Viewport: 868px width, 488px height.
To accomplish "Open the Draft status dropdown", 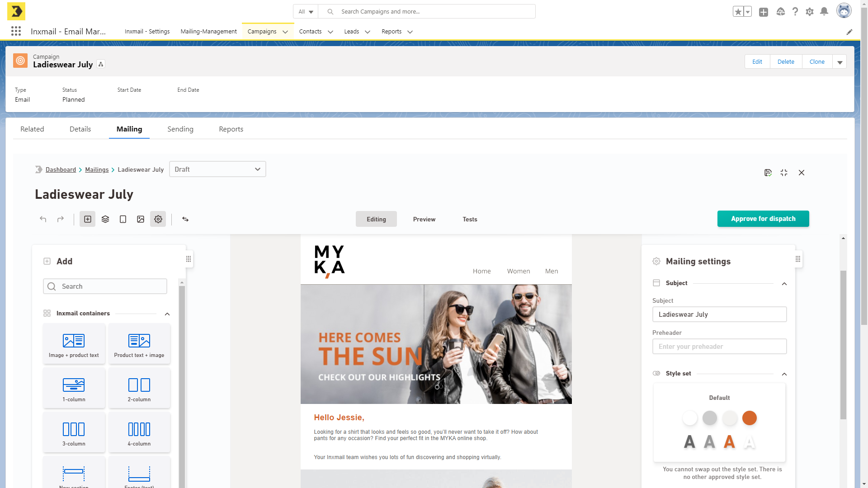I will [x=217, y=169].
